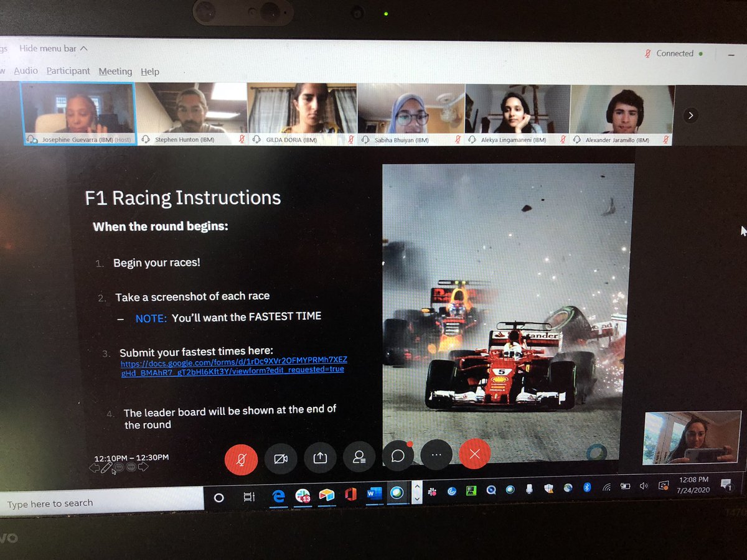Show the participants list panel
Viewport: 747px width, 560px height.
pyautogui.click(x=359, y=456)
